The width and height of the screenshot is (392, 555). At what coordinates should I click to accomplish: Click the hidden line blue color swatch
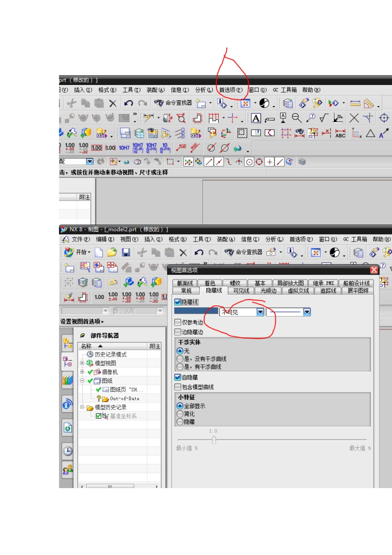point(195,312)
